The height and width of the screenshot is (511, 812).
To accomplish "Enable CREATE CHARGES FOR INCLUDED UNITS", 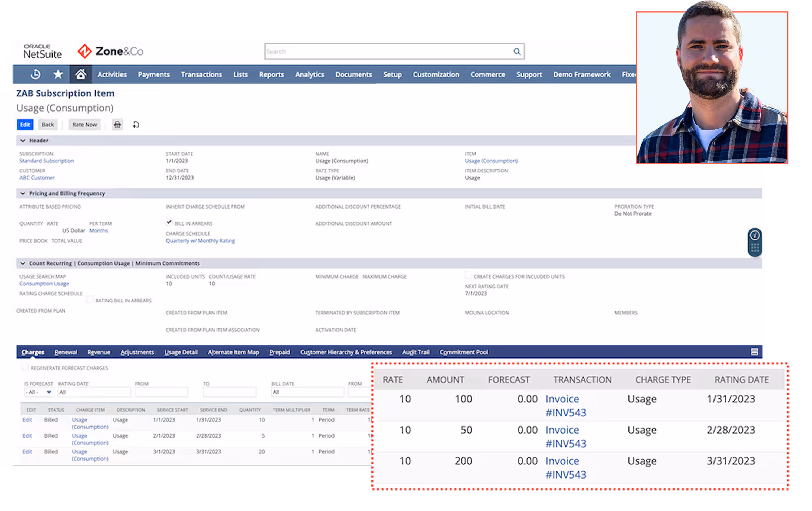I will (x=468, y=275).
